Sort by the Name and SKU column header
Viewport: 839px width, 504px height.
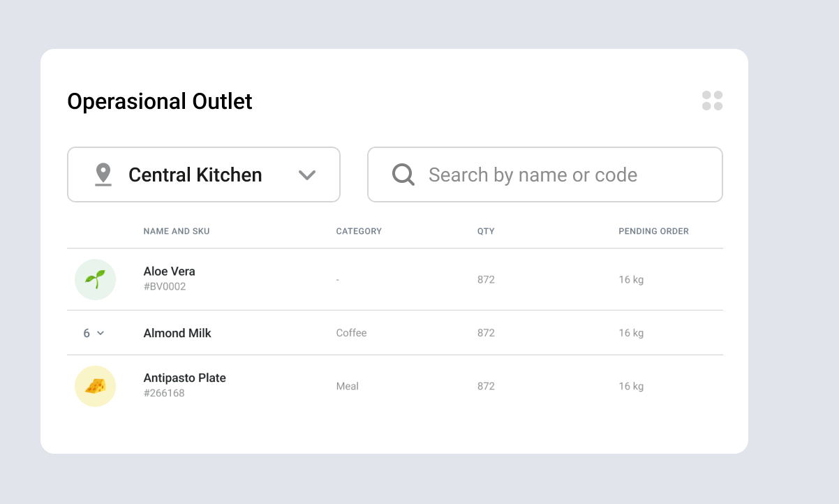177,231
